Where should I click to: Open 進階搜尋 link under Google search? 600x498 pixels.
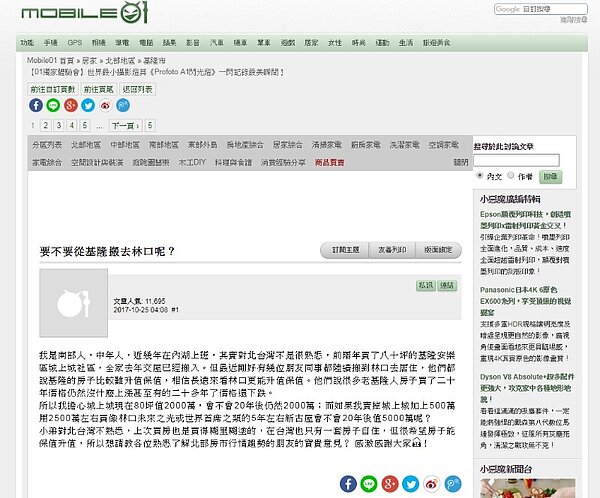[x=573, y=20]
